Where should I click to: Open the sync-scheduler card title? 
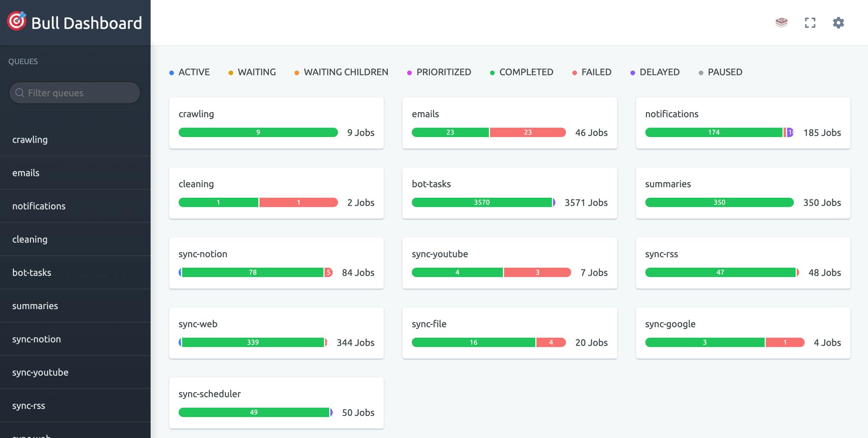(x=209, y=394)
